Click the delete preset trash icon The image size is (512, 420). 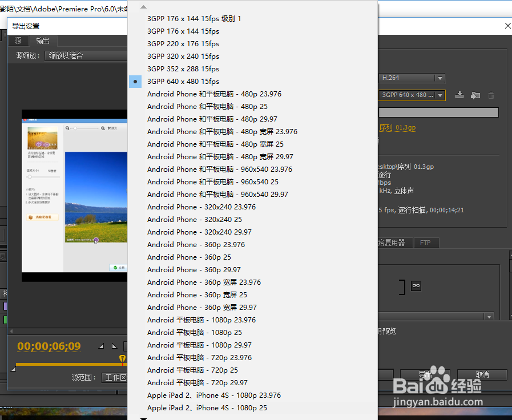[491, 95]
